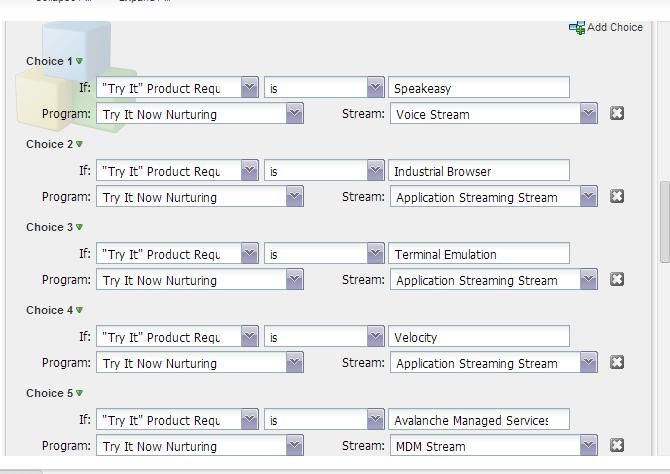Delete Choice 1 with X icon
Viewport: 670px width, 474px height.
(x=617, y=113)
